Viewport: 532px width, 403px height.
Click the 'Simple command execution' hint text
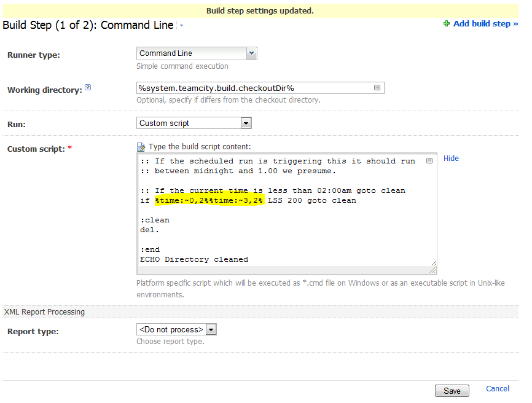click(182, 66)
